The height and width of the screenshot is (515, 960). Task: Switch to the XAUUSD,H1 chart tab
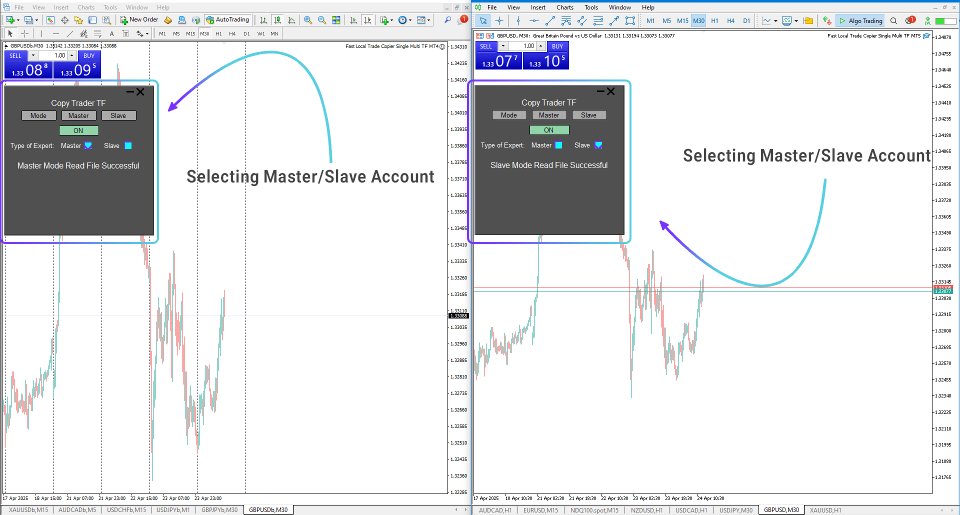[x=825, y=510]
